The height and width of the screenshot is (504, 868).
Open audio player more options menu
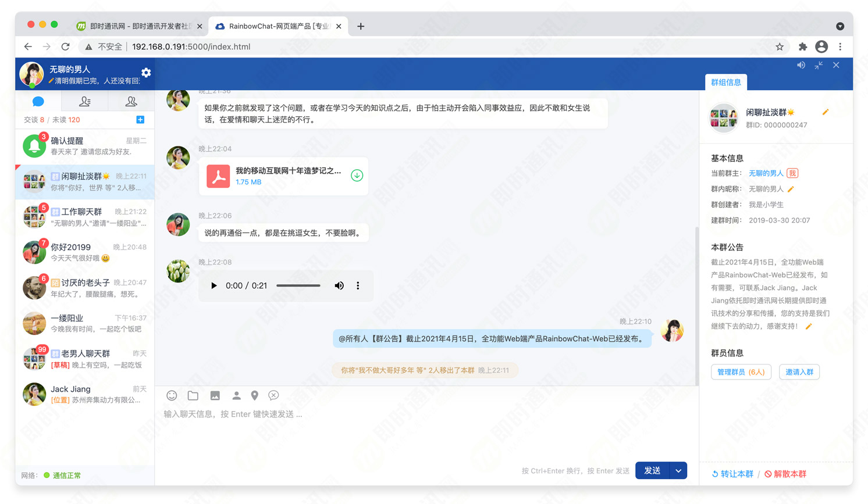[x=358, y=285]
